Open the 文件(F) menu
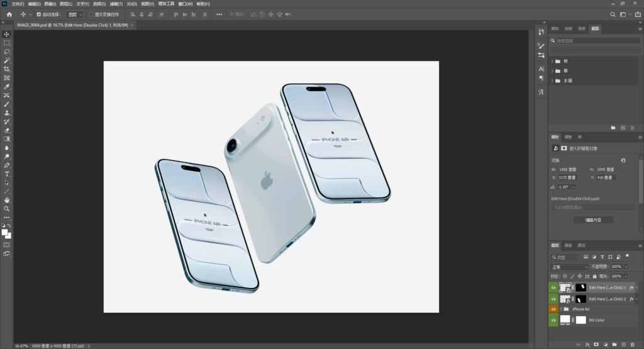The height and width of the screenshot is (349, 644). click(x=18, y=4)
